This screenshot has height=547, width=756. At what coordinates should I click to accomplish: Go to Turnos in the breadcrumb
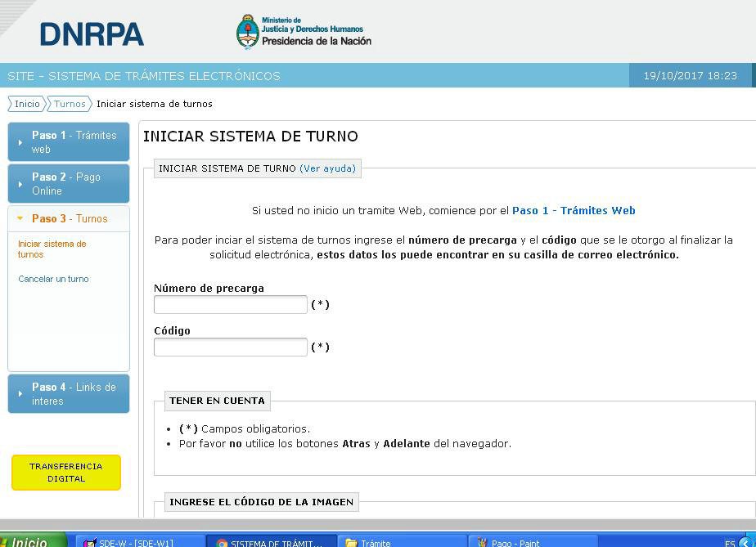(70, 104)
